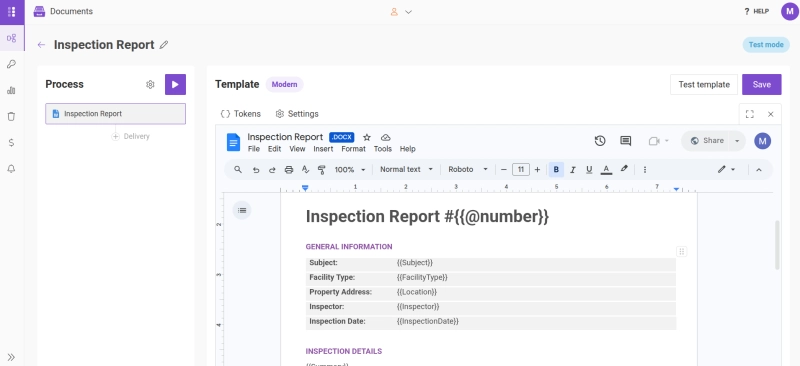This screenshot has height=366, width=800.
Task: Add a Delivery step
Action: (x=131, y=136)
